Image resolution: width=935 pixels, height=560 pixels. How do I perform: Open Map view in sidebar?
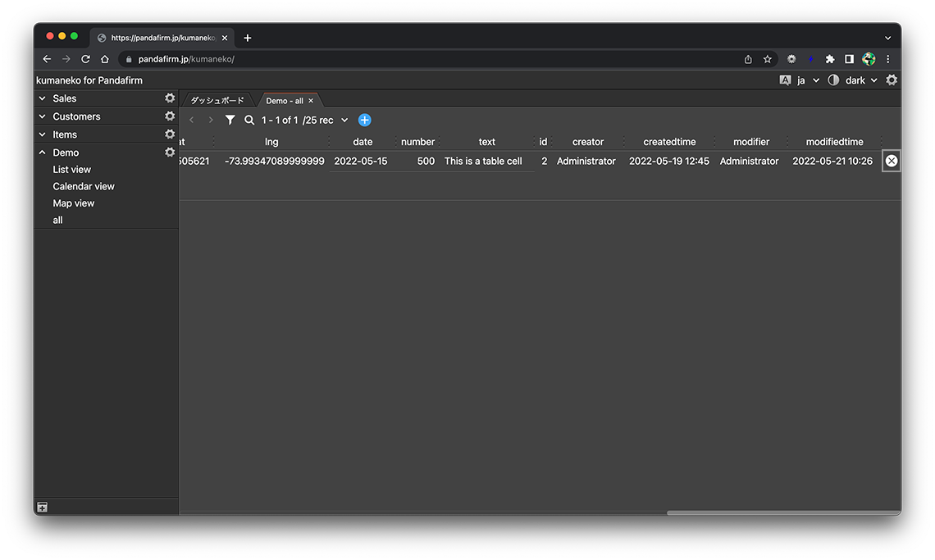(74, 203)
